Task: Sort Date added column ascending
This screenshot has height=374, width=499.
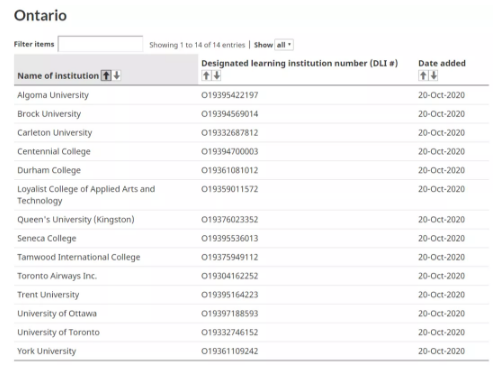Action: click(423, 76)
